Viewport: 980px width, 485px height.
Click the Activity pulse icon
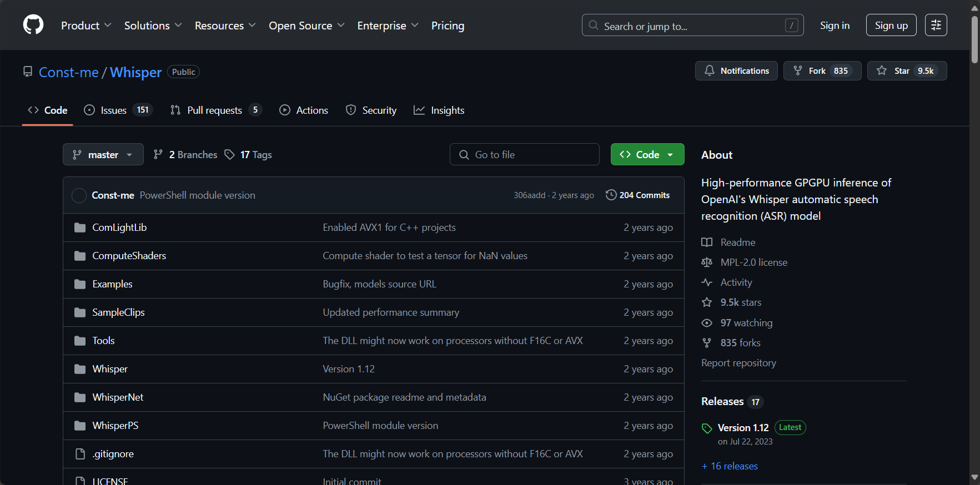(x=707, y=282)
